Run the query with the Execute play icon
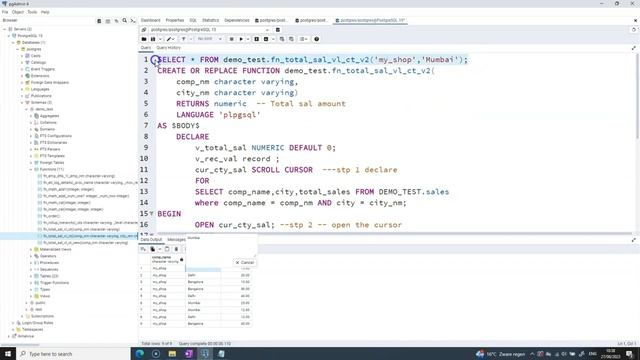Image resolution: width=640 pixels, height=360 pixels. (241, 39)
